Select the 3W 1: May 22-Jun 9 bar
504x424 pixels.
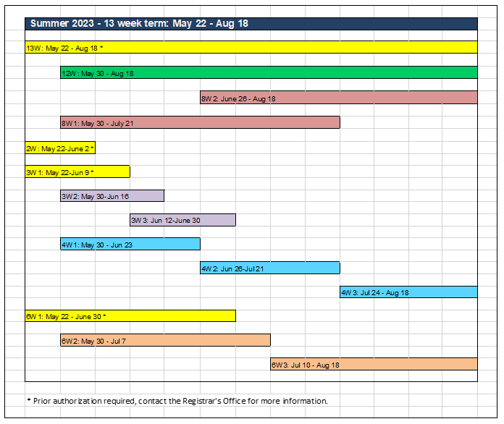coord(77,171)
